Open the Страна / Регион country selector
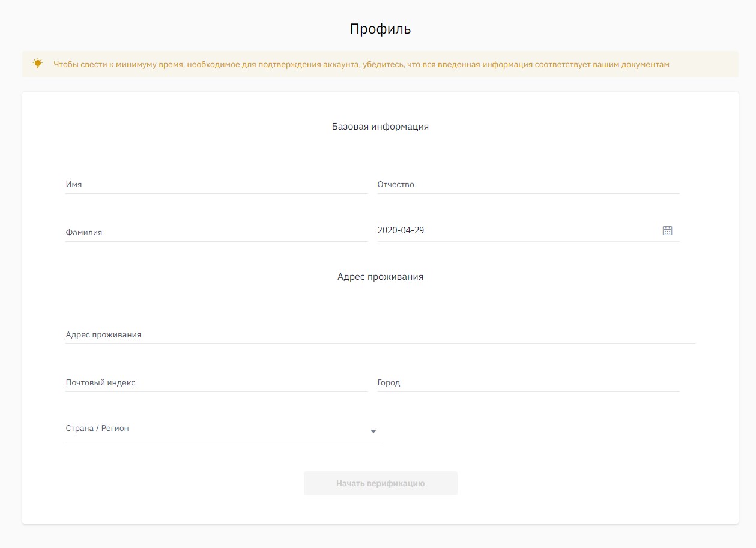Viewport: 756px width, 548px height. pyautogui.click(x=216, y=429)
